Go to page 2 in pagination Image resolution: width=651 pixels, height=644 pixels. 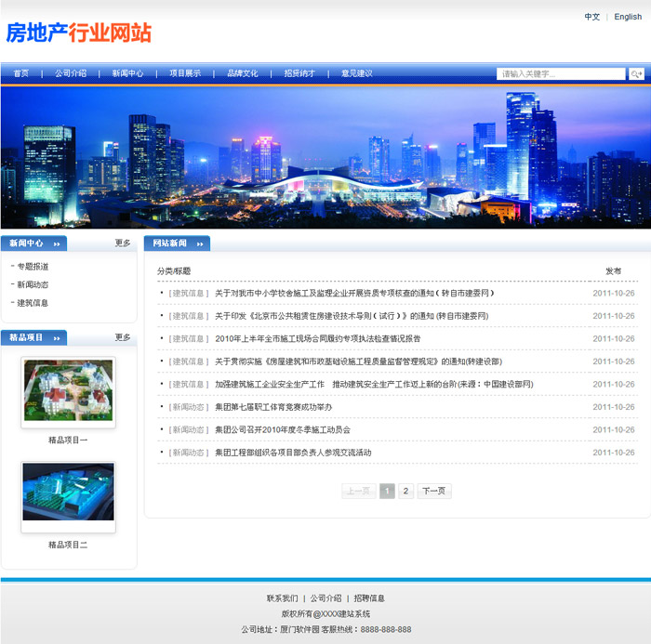pos(405,491)
